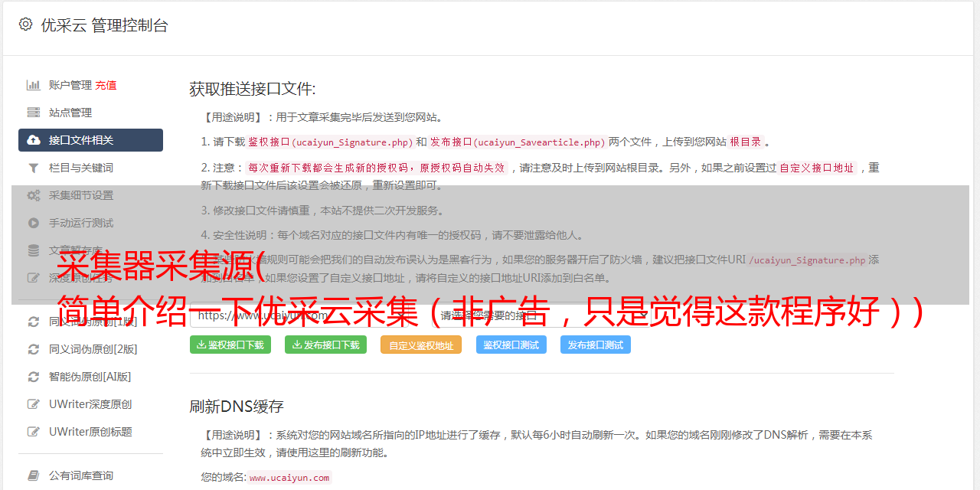Click the red 自定义接口地址 code text
980x490 pixels.
pos(817,168)
